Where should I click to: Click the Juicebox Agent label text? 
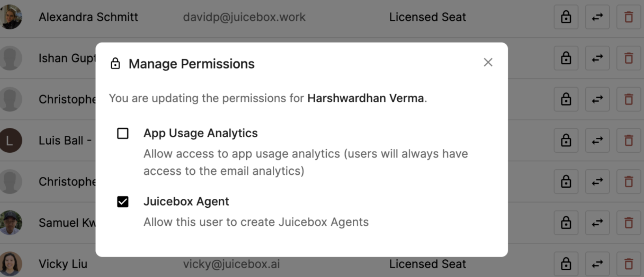(186, 201)
